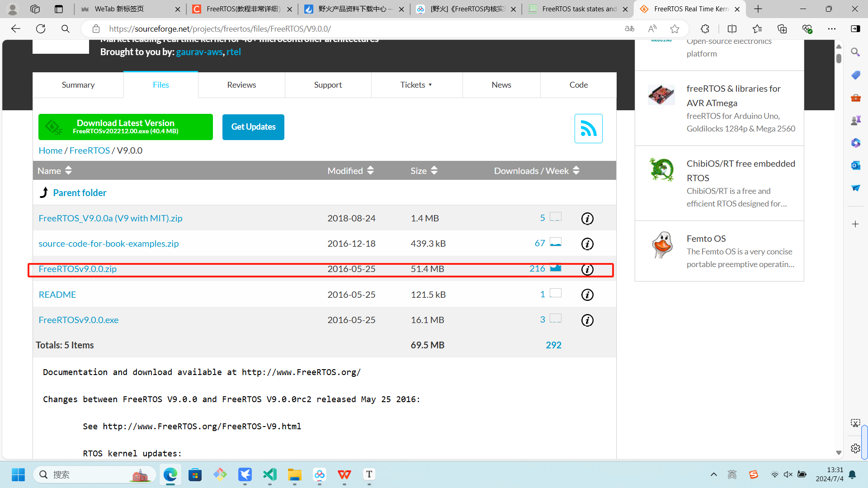Open browser extensions puzzle icon
Image resolution: width=868 pixels, height=488 pixels.
(x=705, y=29)
